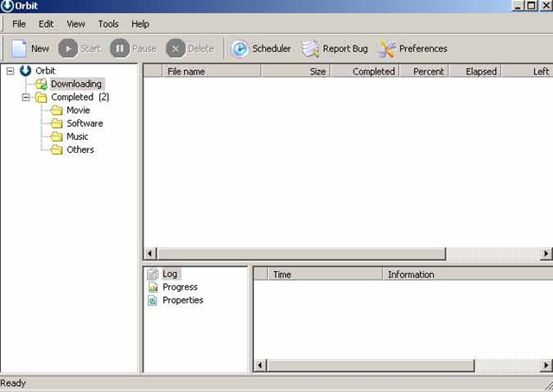Click the grey Start play icon
The width and height of the screenshot is (553, 392).
point(68,48)
